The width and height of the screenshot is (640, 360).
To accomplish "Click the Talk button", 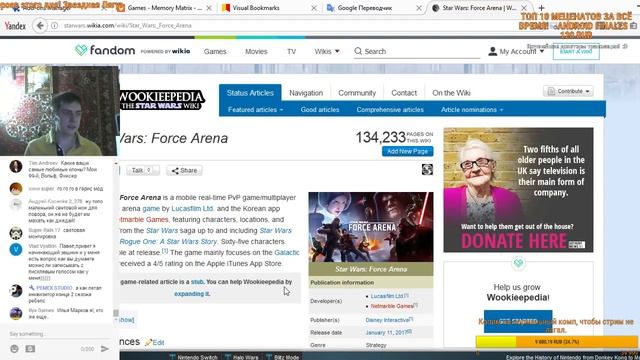I will pyautogui.click(x=142, y=171).
